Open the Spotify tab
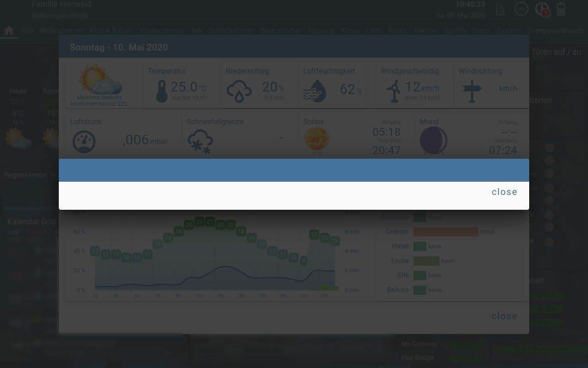This screenshot has height=368, width=588. (x=455, y=30)
